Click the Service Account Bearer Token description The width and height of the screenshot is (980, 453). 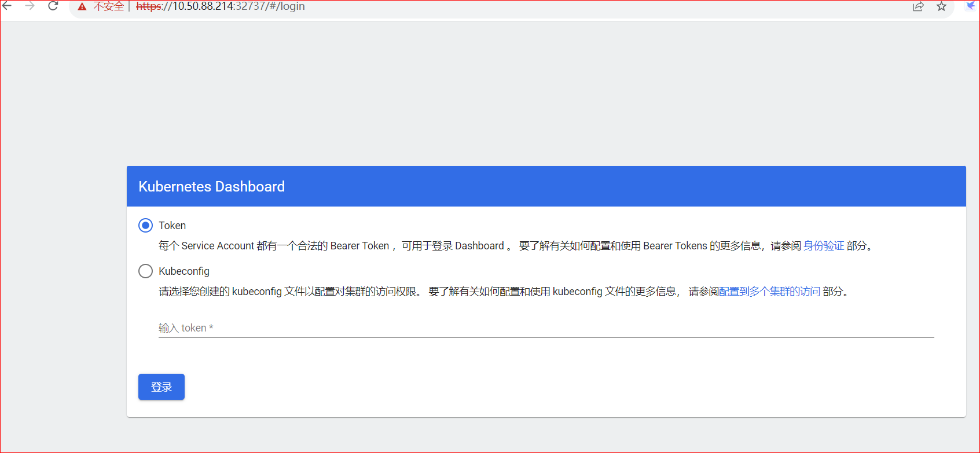516,246
